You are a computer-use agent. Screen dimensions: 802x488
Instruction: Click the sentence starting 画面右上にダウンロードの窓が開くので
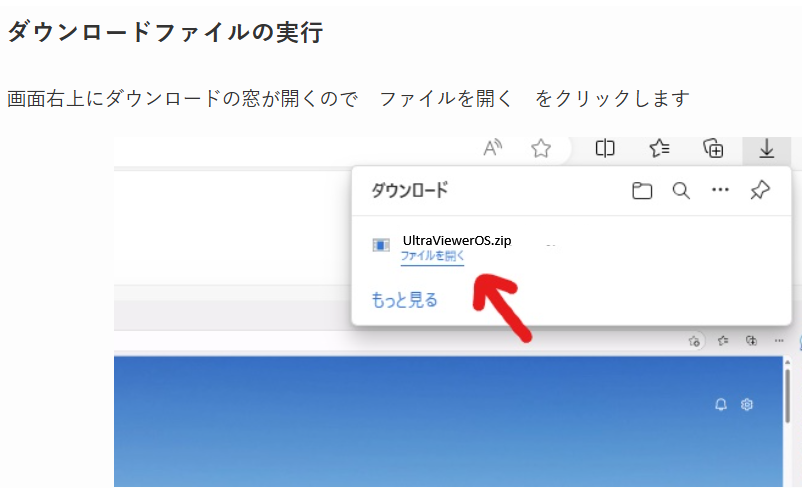348,99
